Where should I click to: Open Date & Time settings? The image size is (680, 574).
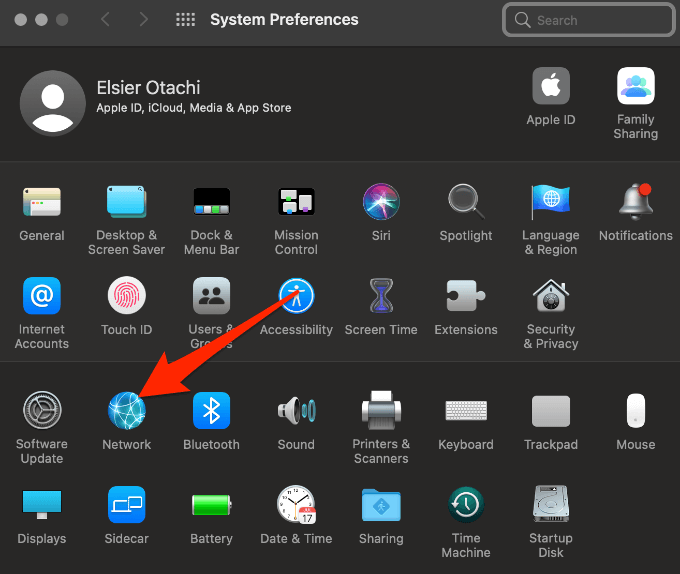click(296, 505)
